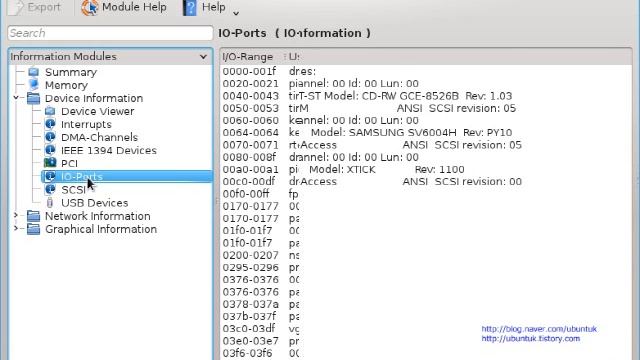Click the Interrupts info icon

point(50,124)
